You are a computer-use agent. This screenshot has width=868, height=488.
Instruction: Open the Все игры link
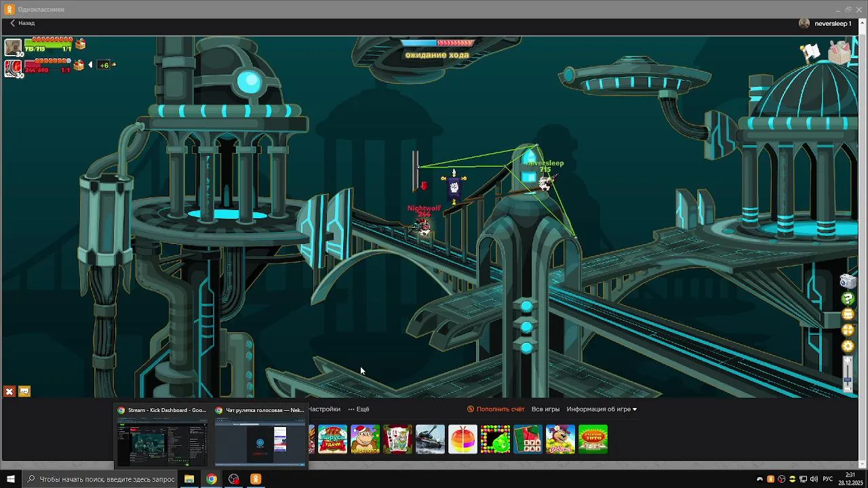[545, 409]
